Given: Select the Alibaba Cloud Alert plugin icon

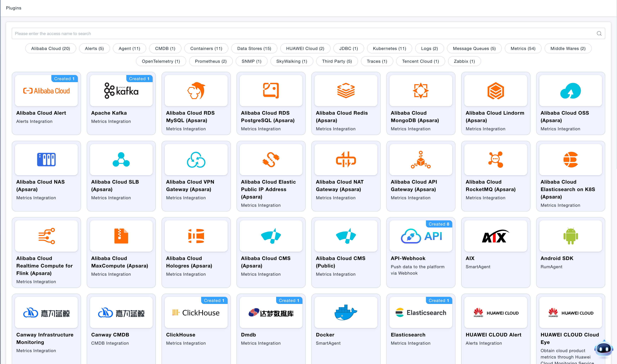Looking at the screenshot, I should [46, 90].
